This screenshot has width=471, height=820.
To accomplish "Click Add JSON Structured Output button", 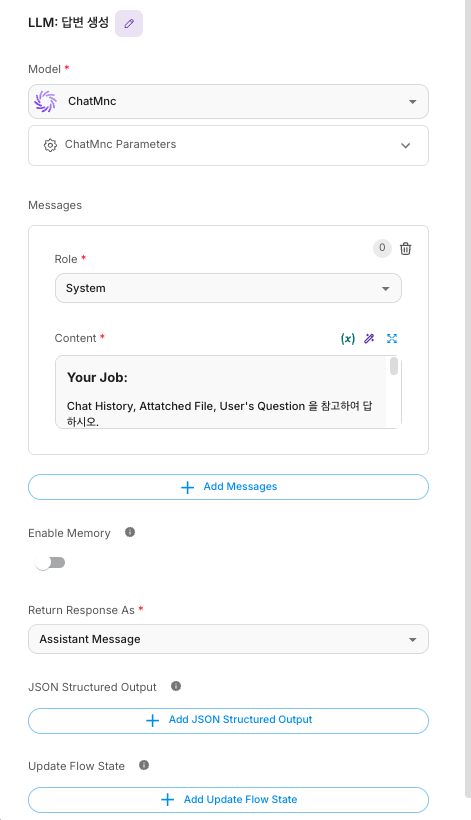I will click(x=228, y=720).
